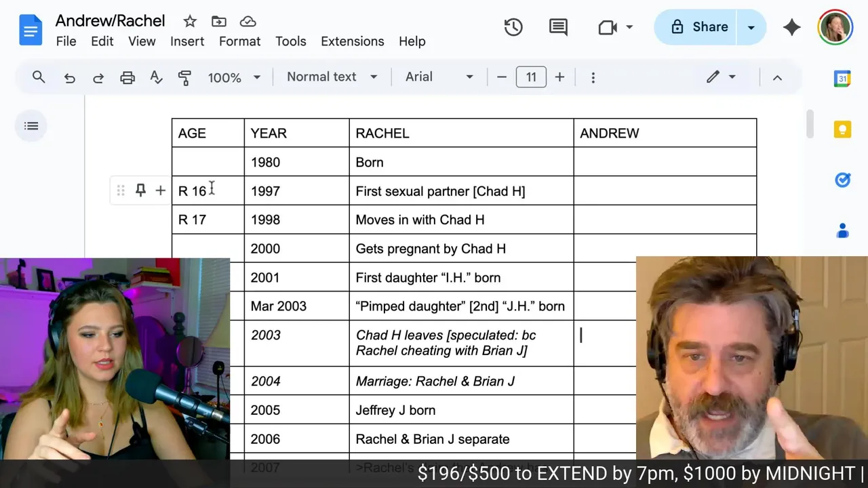Expand the video call dropdown arrow

coord(629,27)
